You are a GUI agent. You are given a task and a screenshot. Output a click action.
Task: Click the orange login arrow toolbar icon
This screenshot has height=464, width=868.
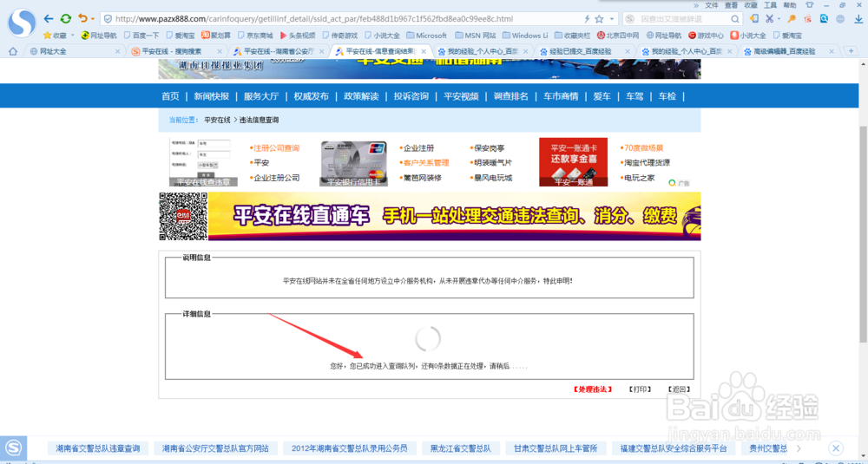pyautogui.click(x=753, y=18)
